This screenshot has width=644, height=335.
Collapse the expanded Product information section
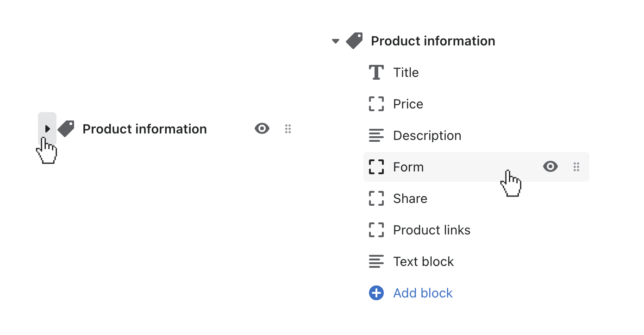click(335, 41)
